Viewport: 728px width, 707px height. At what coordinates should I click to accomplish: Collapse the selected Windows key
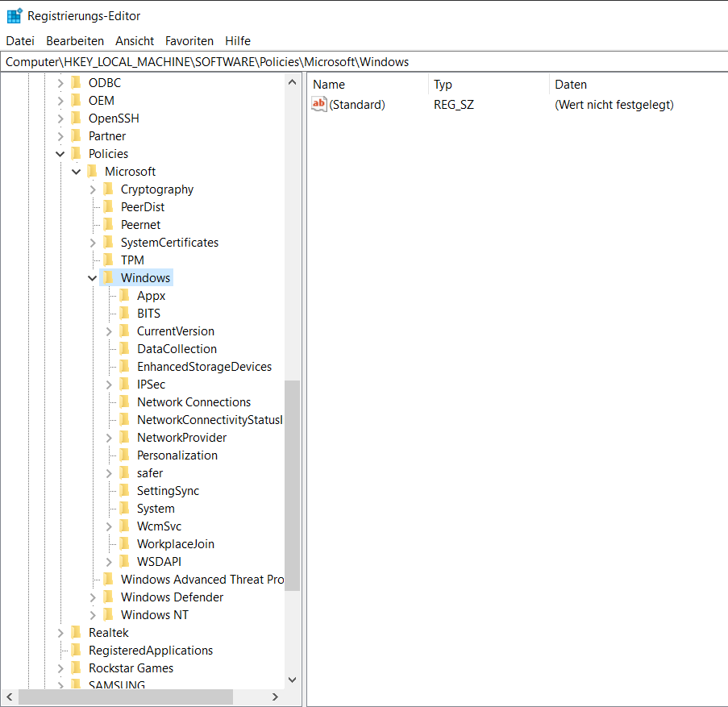pyautogui.click(x=93, y=278)
